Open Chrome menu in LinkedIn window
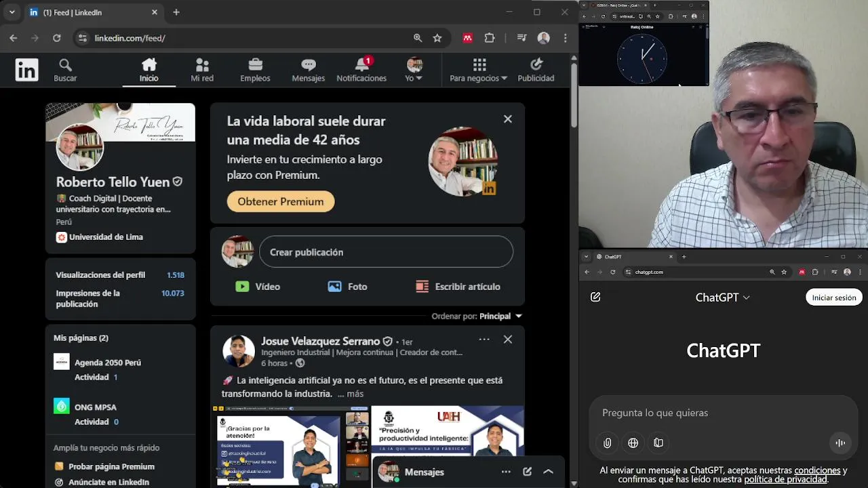868x488 pixels. [x=566, y=38]
